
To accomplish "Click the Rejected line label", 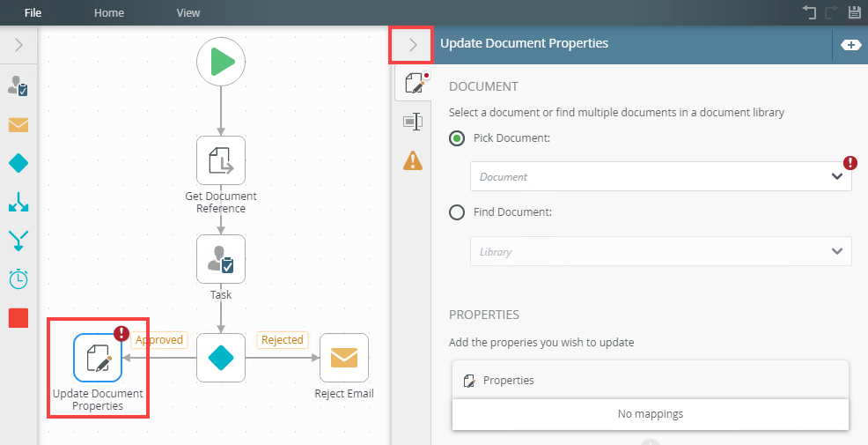I will (283, 340).
